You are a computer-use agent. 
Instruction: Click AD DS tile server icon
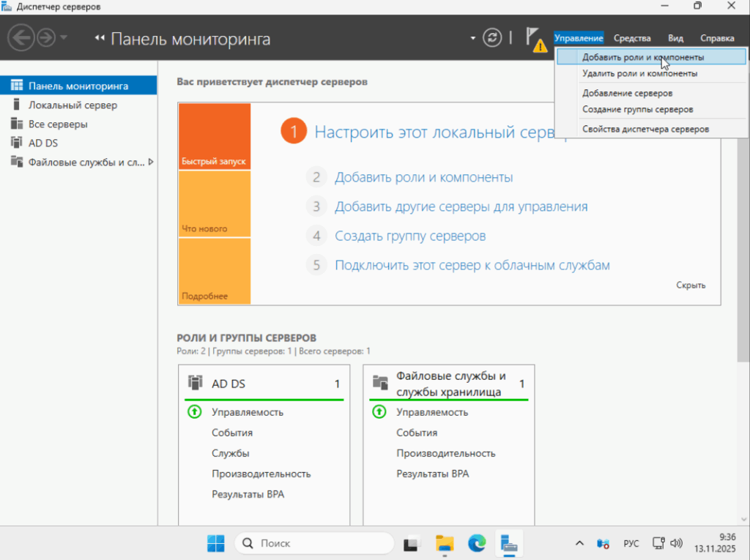click(x=195, y=383)
